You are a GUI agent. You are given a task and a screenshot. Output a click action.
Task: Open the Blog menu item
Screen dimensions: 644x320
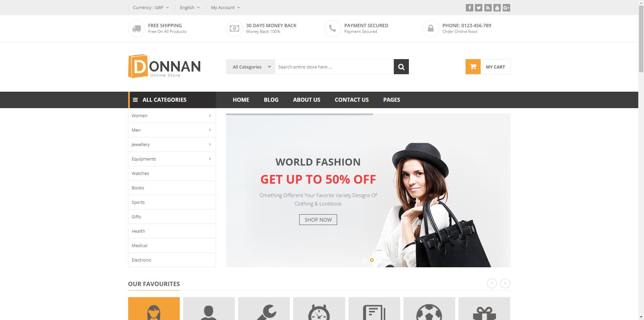click(x=271, y=100)
